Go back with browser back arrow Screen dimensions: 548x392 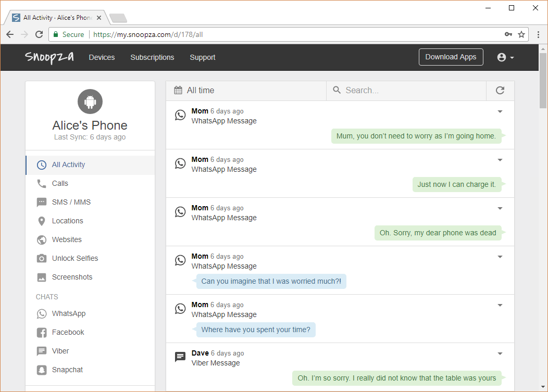pyautogui.click(x=10, y=34)
